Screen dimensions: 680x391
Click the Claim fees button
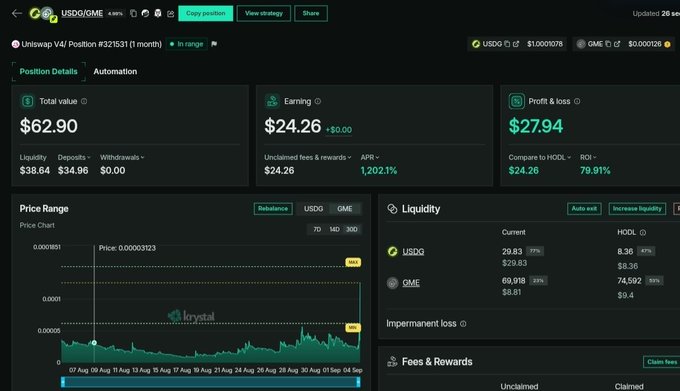pyautogui.click(x=662, y=362)
